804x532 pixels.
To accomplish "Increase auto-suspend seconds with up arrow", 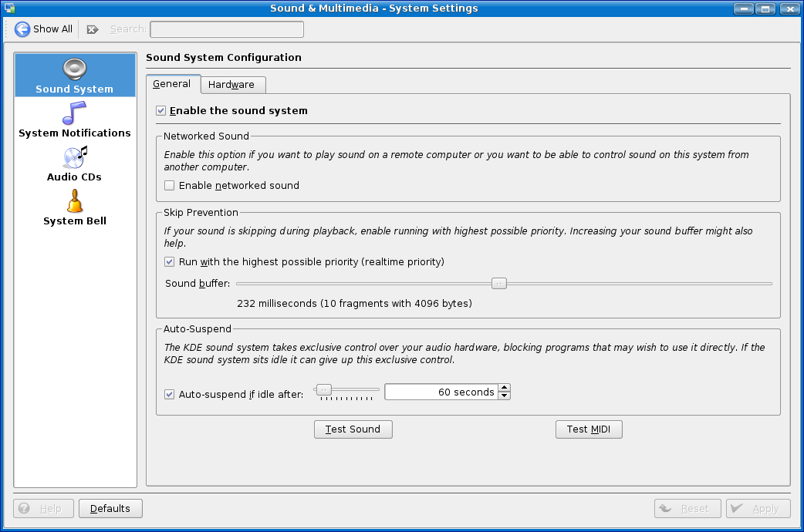I will [x=504, y=388].
